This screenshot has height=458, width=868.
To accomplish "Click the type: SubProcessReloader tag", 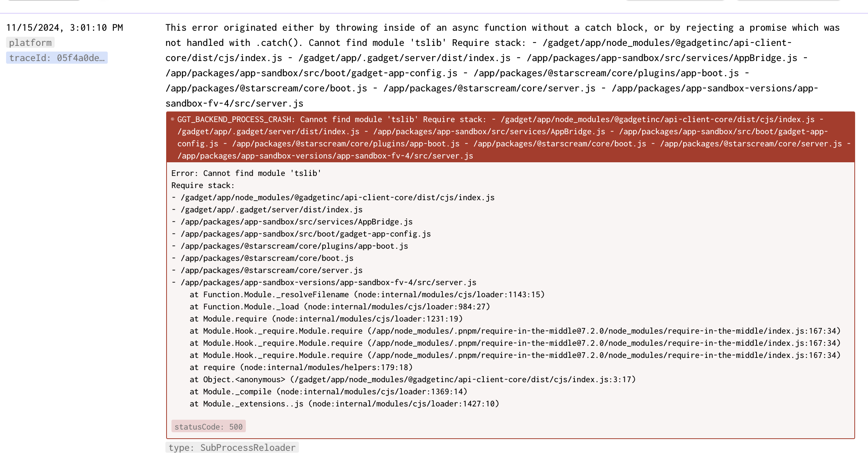I will click(x=232, y=447).
